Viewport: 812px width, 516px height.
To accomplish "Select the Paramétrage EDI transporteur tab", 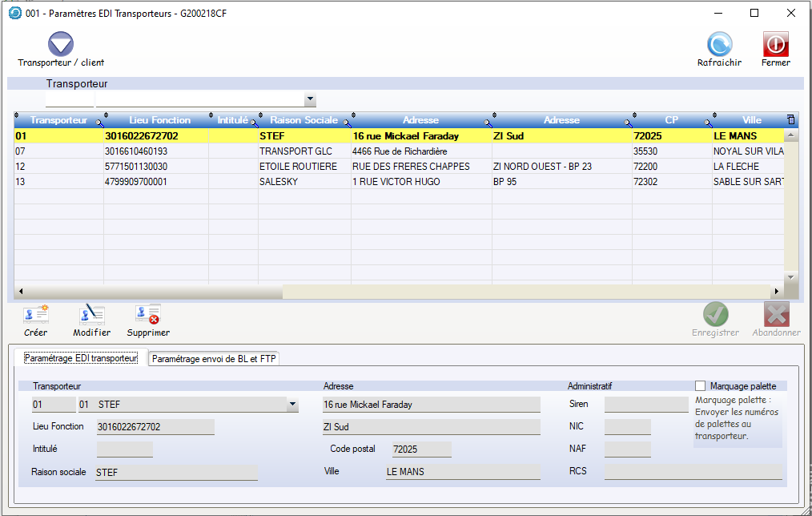I will click(81, 358).
